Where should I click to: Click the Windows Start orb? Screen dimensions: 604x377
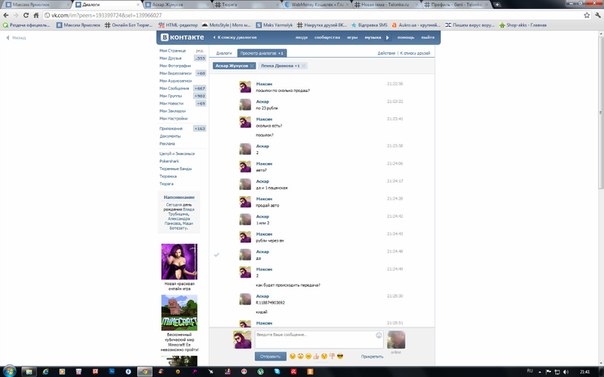tap(10, 371)
